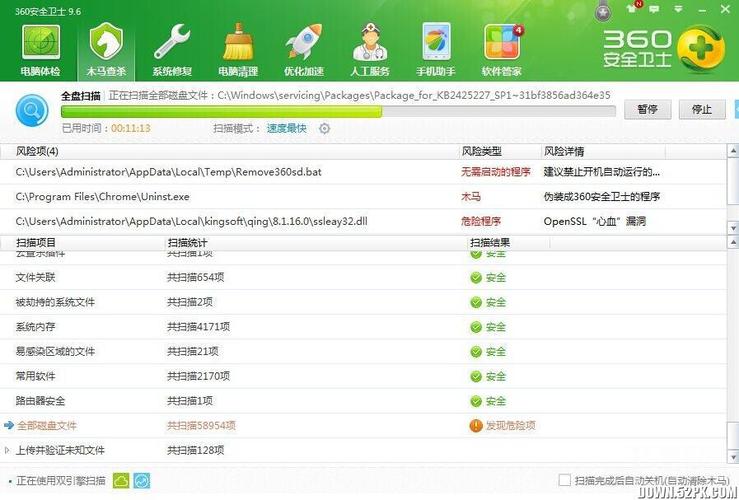Open 软件管家 colorful tiles icon

click(x=502, y=42)
